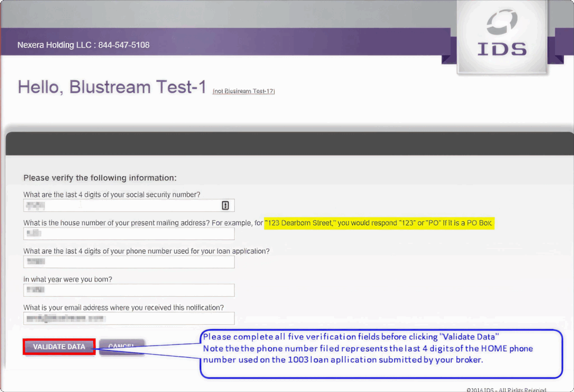Click the Nexera Holding LLC phone number
The image size is (574, 392).
tap(124, 45)
